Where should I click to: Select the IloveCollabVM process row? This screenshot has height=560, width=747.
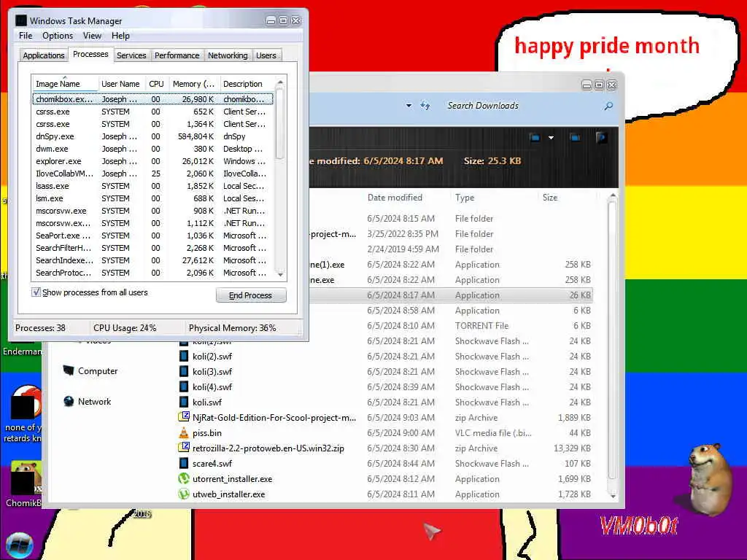click(152, 174)
